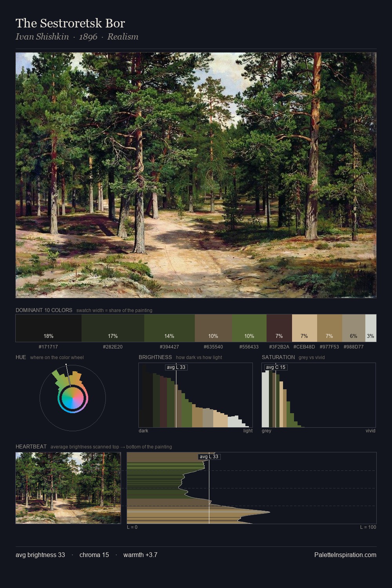The height and width of the screenshot is (588, 392).
Task: Click the artist line Ivan Shishkin 1896 Realism
Action: pos(77,37)
